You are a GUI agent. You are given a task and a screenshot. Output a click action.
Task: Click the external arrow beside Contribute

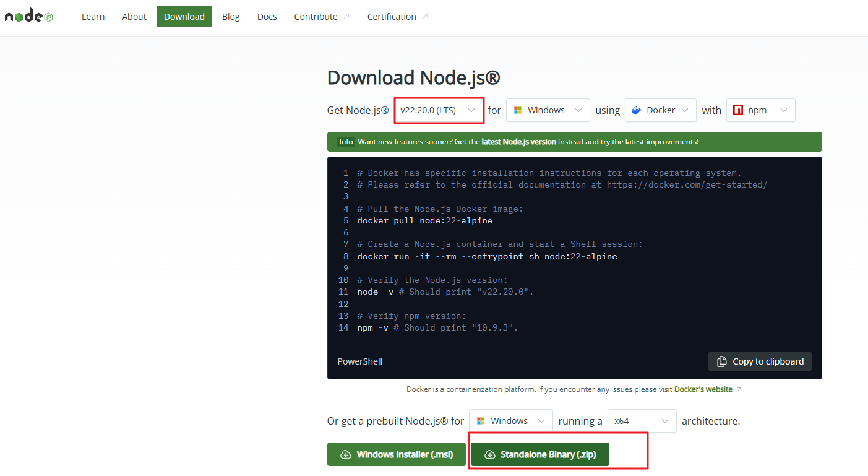point(346,16)
